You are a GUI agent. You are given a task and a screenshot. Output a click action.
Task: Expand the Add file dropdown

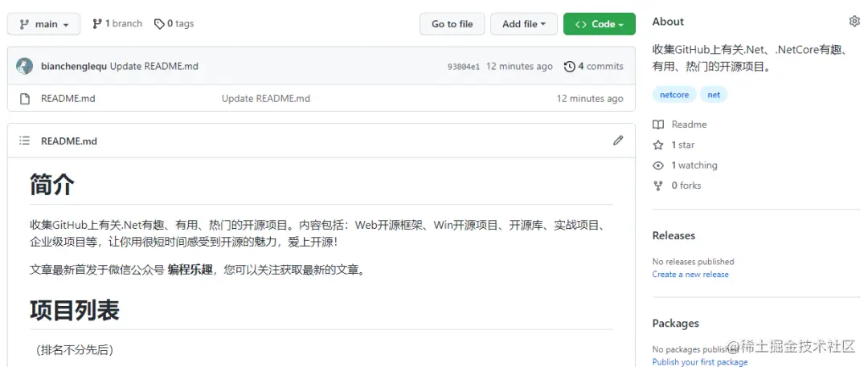pos(524,24)
